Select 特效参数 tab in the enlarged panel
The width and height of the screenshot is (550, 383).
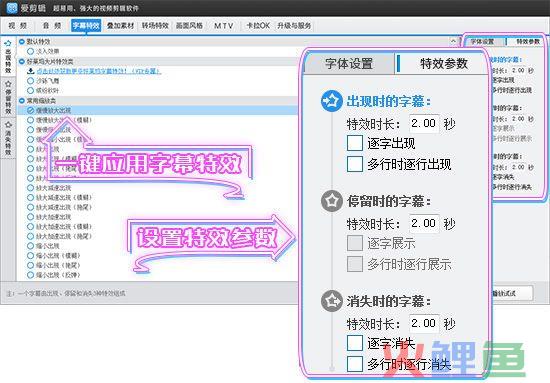coord(444,64)
